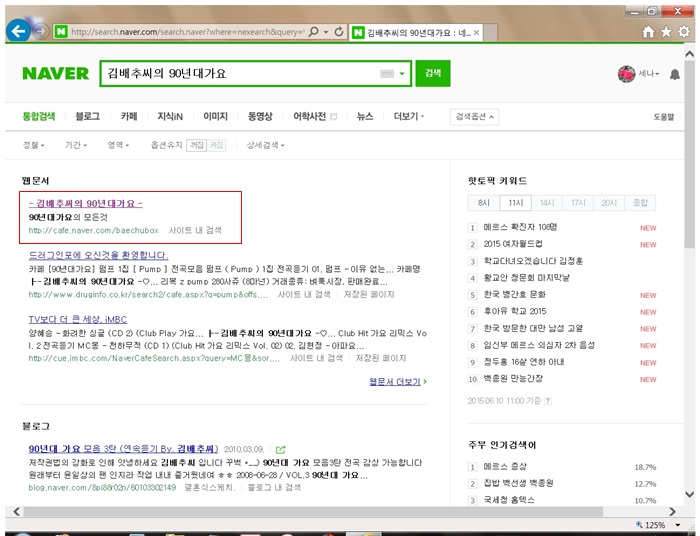700x536 pixels.
Task: Select the 종합 hot topic tab
Action: [x=640, y=203]
